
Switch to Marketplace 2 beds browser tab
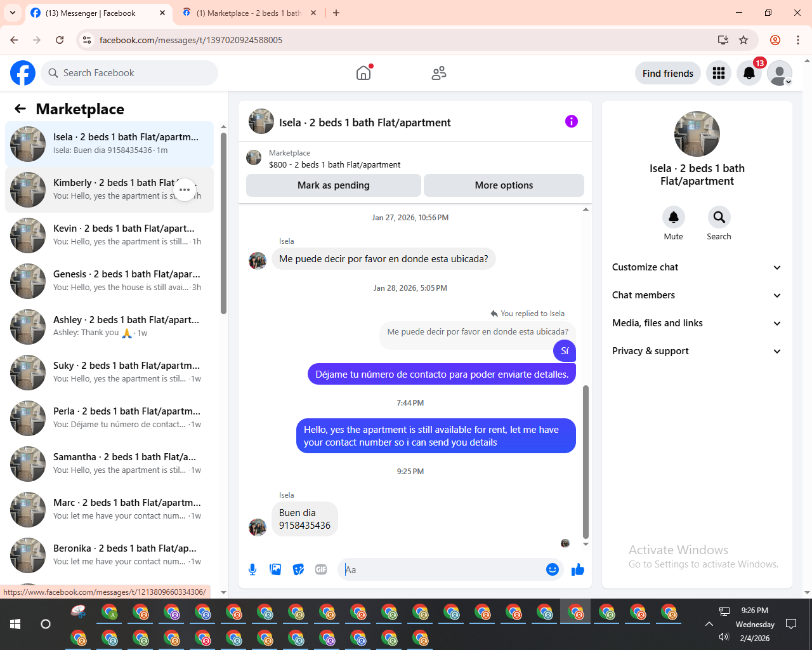pyautogui.click(x=249, y=13)
